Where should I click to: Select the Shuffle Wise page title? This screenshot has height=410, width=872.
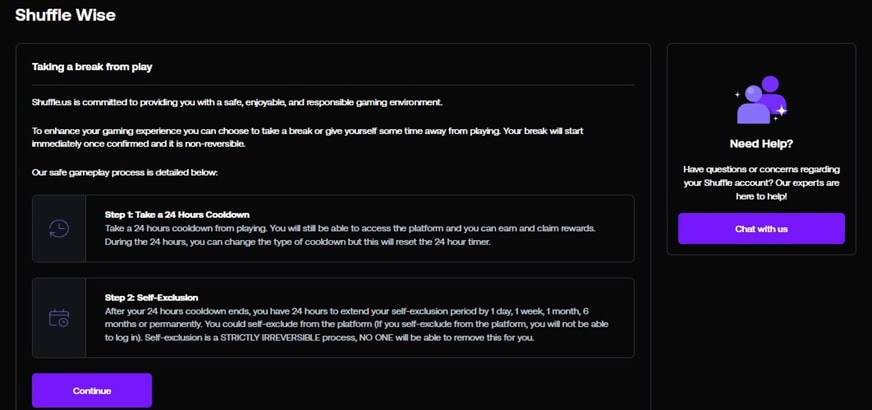[x=65, y=15]
